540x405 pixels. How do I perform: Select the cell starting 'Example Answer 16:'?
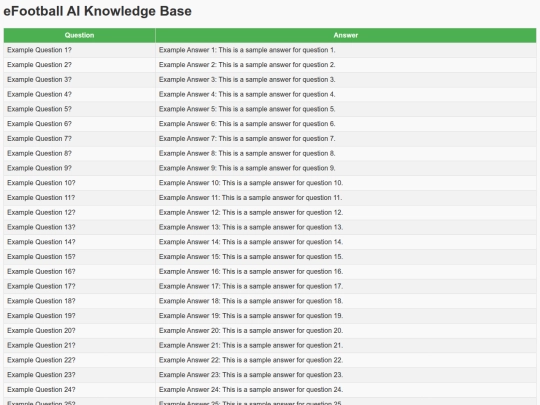(346, 272)
